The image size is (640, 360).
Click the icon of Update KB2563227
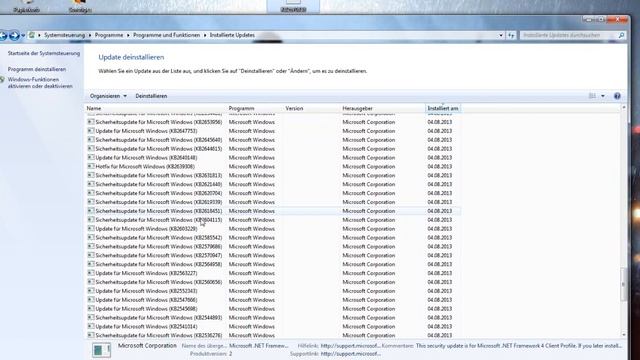(x=91, y=273)
